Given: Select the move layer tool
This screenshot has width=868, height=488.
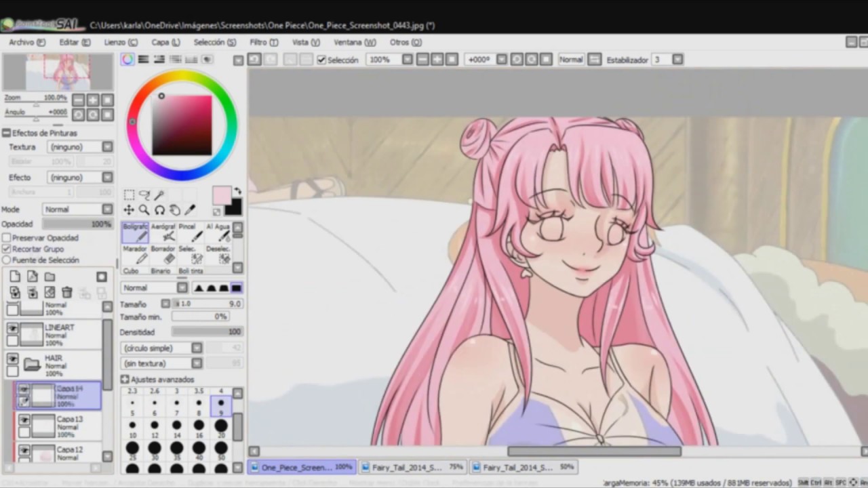Looking at the screenshot, I should 129,210.
